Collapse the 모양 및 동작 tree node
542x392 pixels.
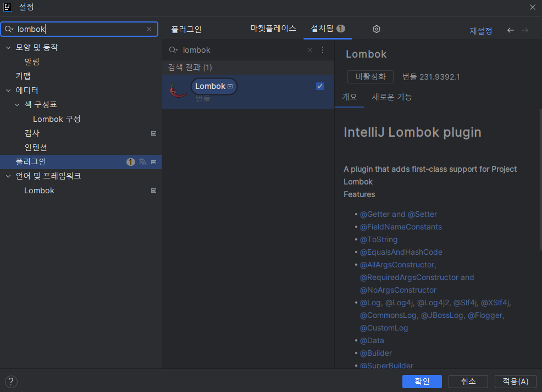tap(8, 48)
